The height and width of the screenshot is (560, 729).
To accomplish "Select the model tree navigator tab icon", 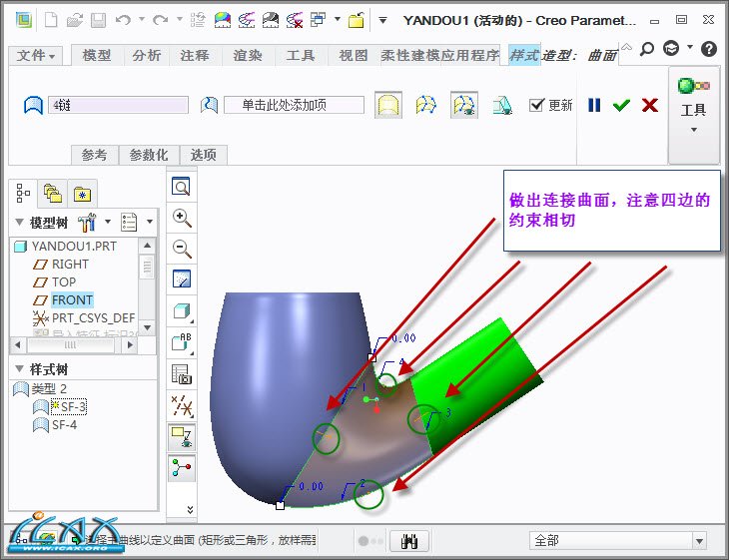I will click(x=23, y=193).
